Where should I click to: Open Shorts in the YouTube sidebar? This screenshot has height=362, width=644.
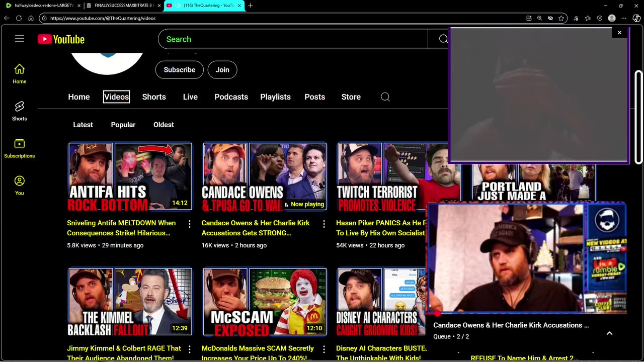[x=20, y=111]
